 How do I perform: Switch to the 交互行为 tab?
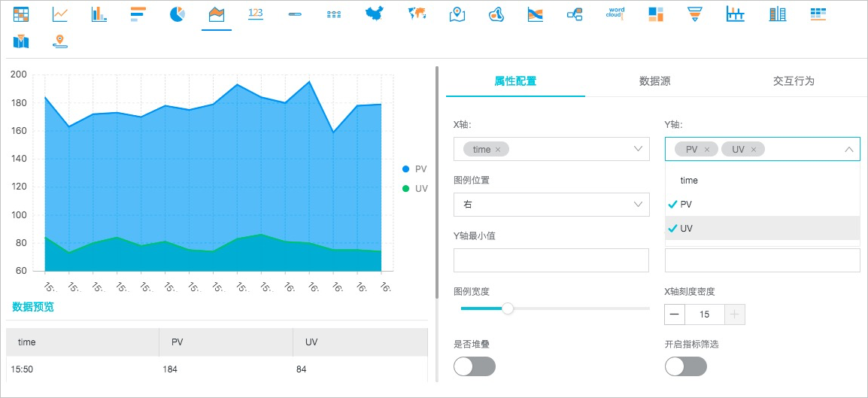point(794,81)
